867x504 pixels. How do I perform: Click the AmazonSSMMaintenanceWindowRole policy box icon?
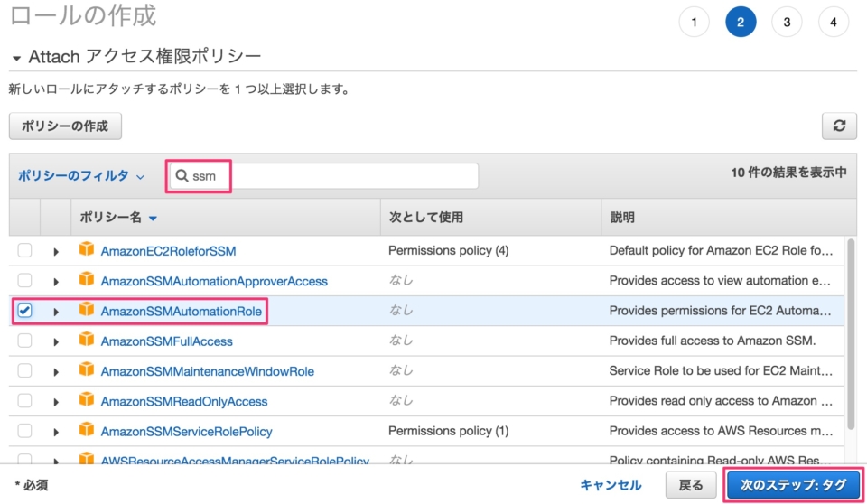87,369
